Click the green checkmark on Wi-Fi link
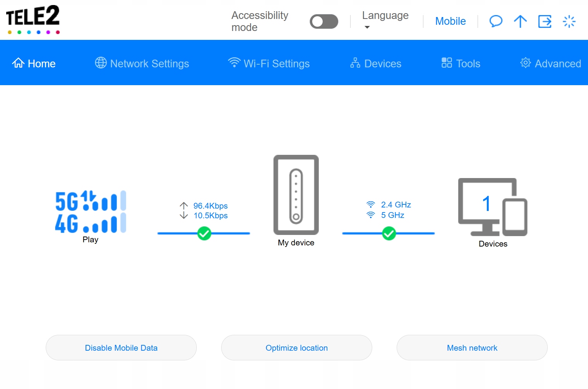The height and width of the screenshot is (389, 588). (389, 233)
